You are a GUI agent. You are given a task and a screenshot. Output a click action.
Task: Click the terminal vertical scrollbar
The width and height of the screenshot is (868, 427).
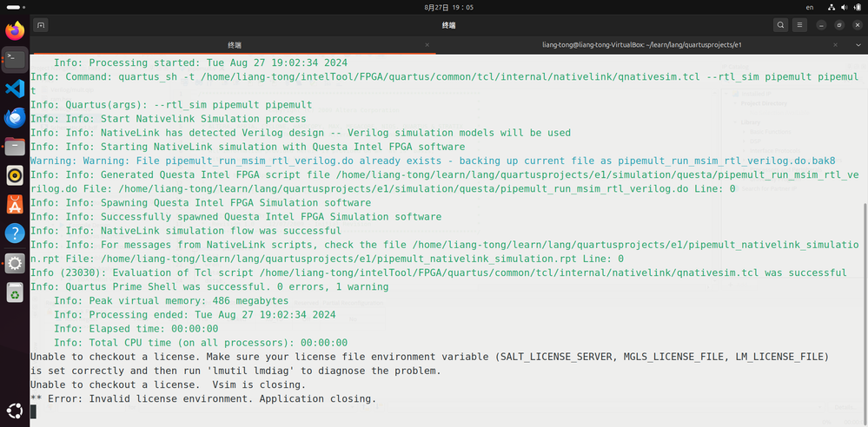click(864, 304)
